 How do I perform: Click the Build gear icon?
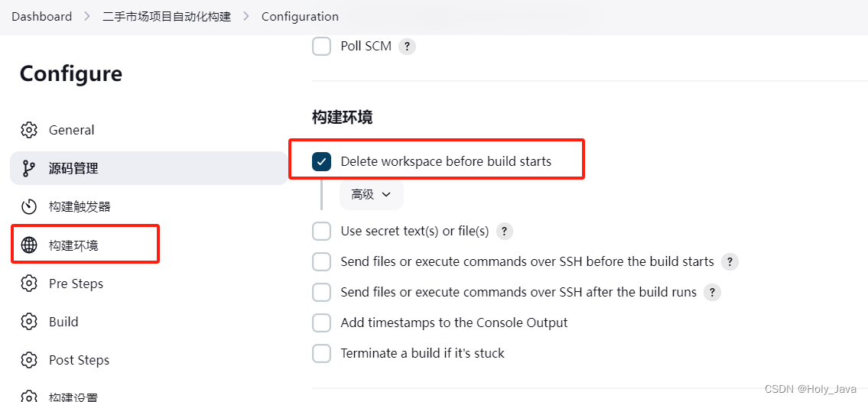29,322
